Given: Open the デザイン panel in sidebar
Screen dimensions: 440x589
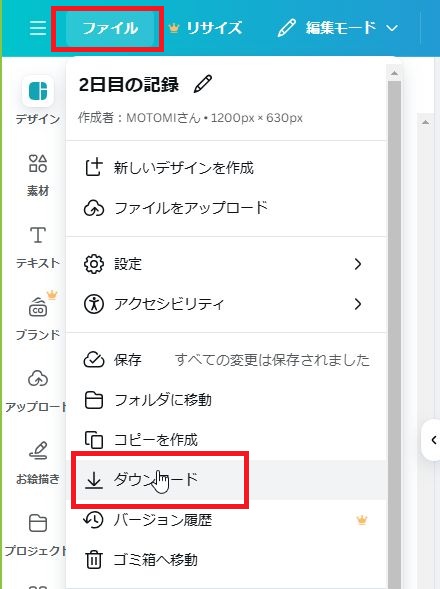Looking at the screenshot, I should pos(38,101).
